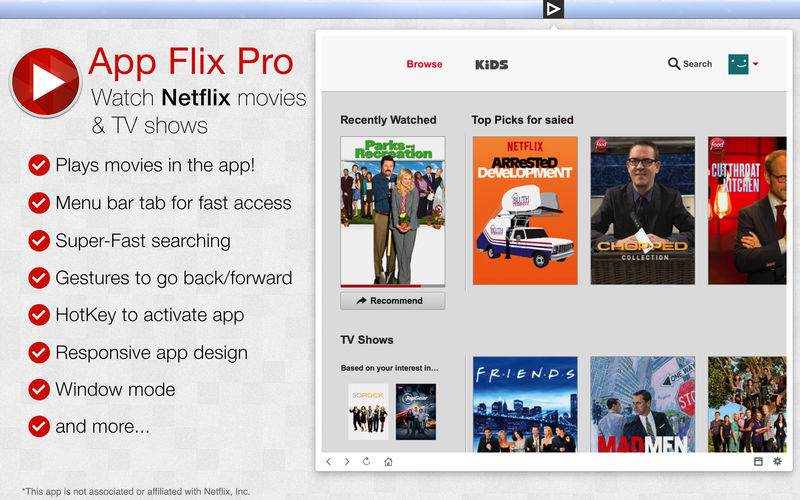Reload the page with refresh icon

click(x=366, y=461)
